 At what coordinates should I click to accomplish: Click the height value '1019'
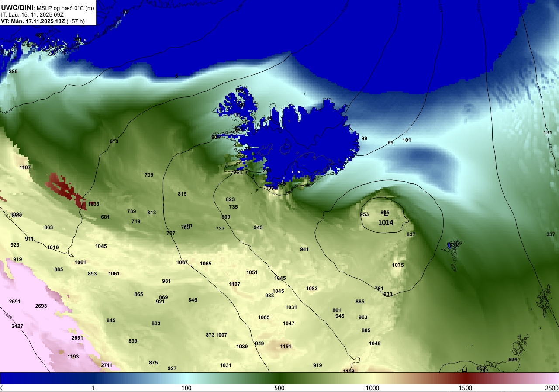coord(53,248)
